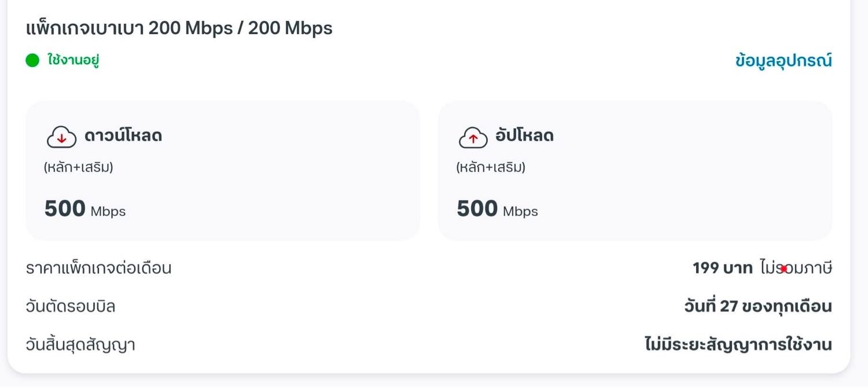Click the green active status dot
The width and height of the screenshot is (868, 387).
(x=32, y=60)
